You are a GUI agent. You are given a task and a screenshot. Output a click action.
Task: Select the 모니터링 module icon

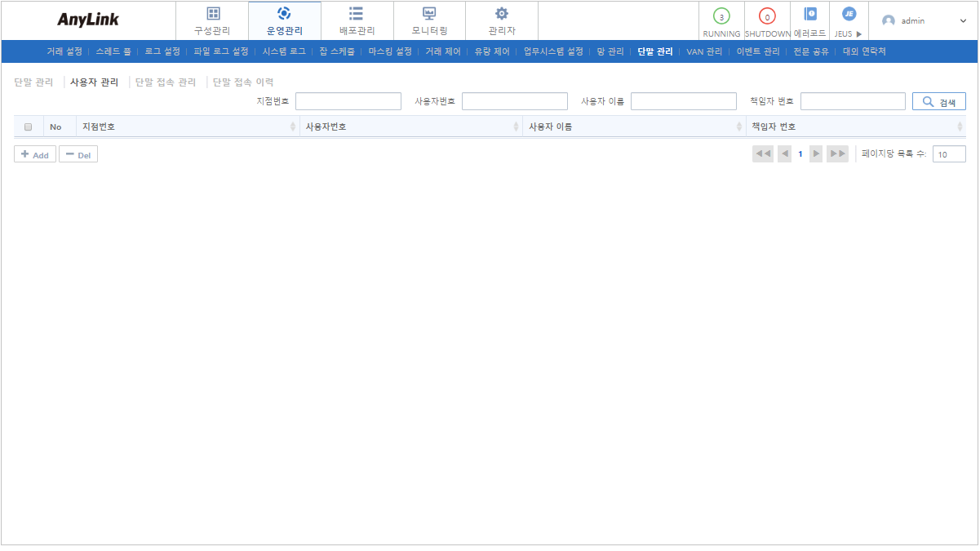click(x=428, y=20)
